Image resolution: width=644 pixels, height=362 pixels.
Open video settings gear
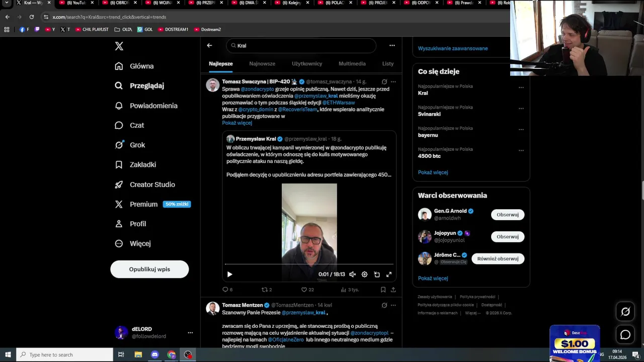365,275
